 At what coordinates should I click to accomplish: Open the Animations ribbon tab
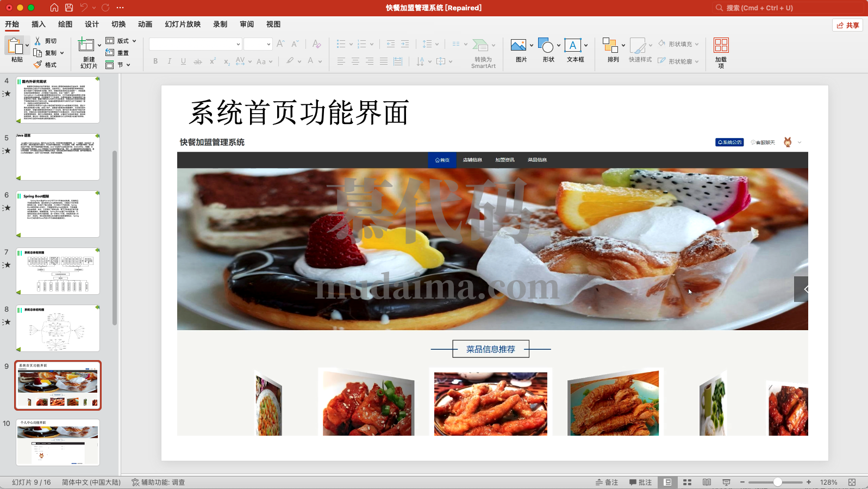(x=145, y=24)
